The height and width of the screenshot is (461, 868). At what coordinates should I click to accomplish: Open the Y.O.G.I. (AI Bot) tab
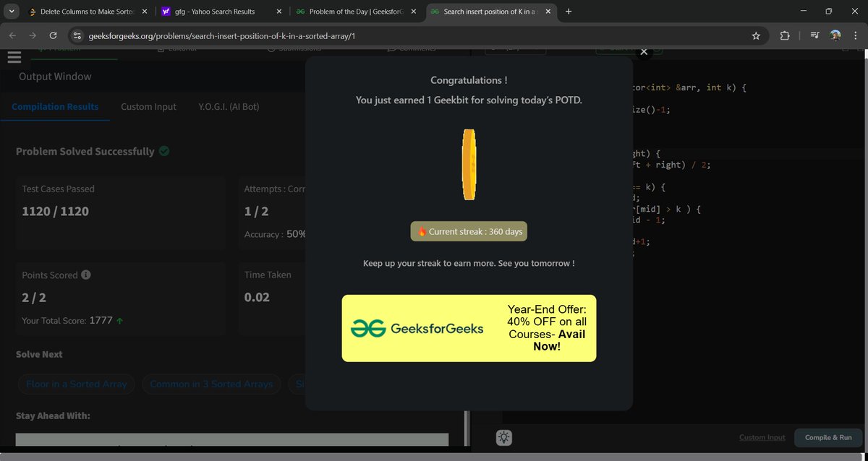[229, 106]
